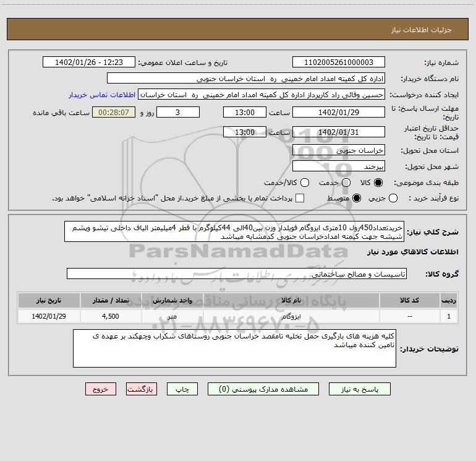476x461 pixels.
Task: Click the quantity cell 4,500
Action: click(x=111, y=316)
